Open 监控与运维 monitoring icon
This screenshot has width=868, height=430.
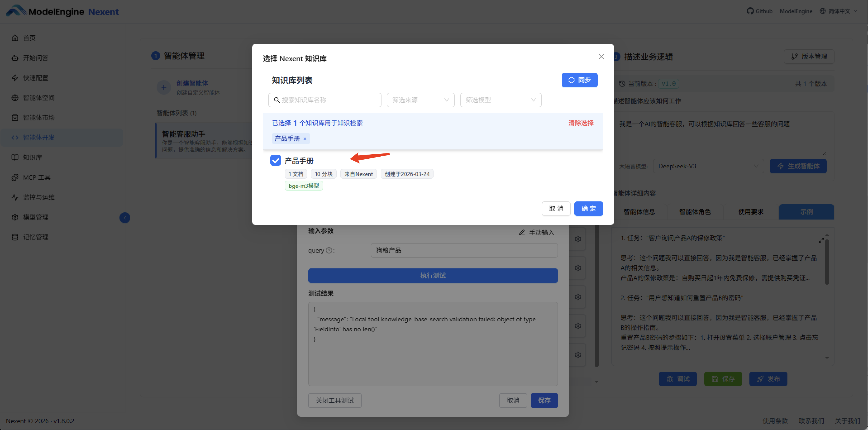(x=15, y=197)
